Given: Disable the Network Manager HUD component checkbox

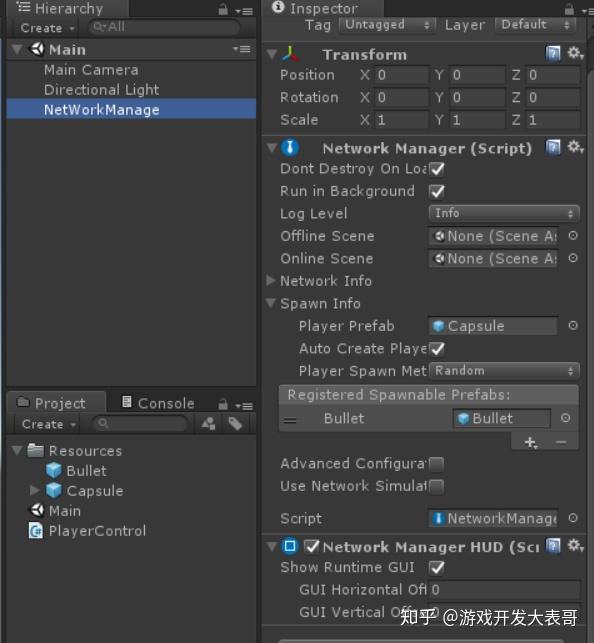Looking at the screenshot, I should (312, 546).
